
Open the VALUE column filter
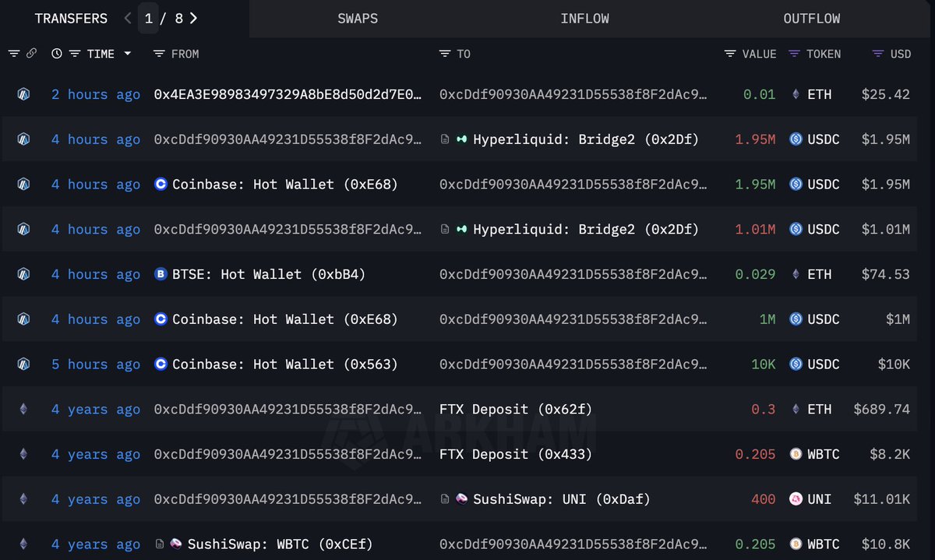[x=730, y=54]
